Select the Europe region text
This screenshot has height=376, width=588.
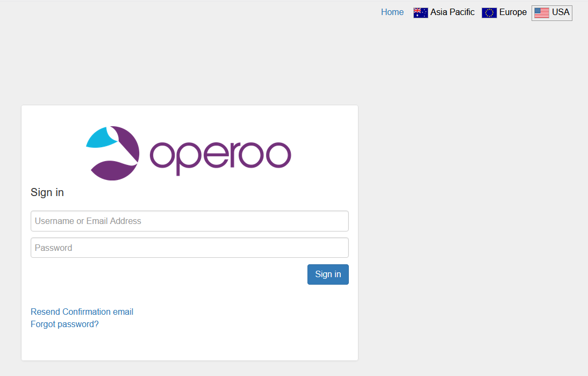(x=513, y=12)
